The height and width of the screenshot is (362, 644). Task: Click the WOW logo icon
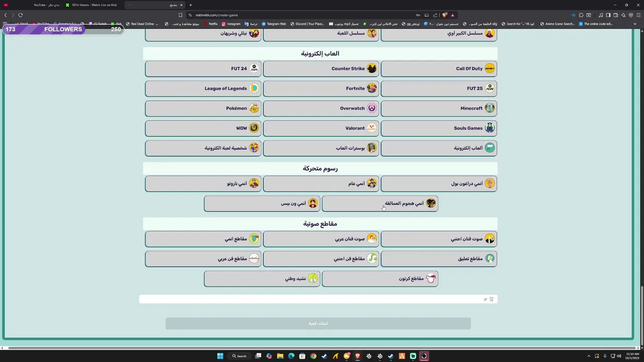click(254, 128)
